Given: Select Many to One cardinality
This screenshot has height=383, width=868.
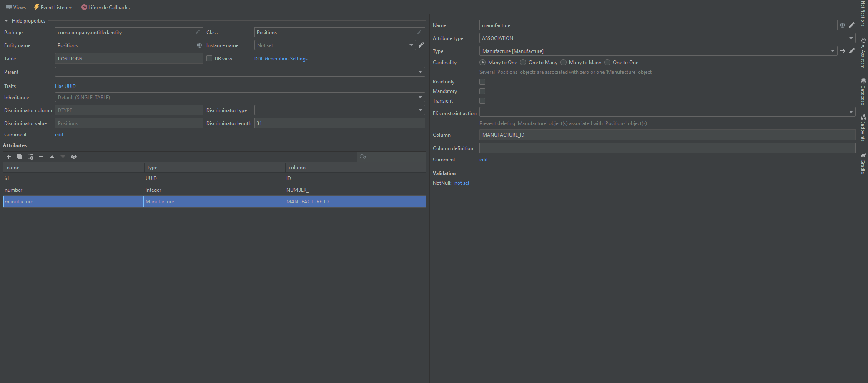Looking at the screenshot, I should click(482, 62).
